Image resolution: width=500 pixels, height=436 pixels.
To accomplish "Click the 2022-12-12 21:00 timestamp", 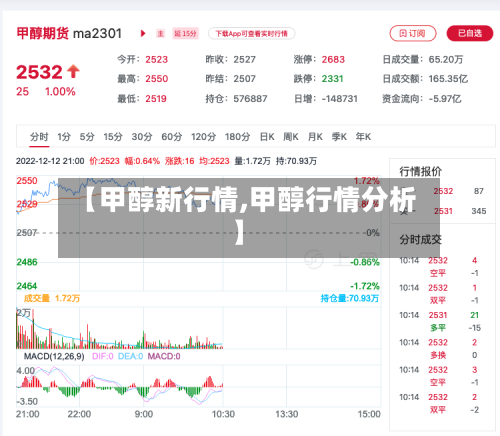I will pyautogui.click(x=50, y=161).
